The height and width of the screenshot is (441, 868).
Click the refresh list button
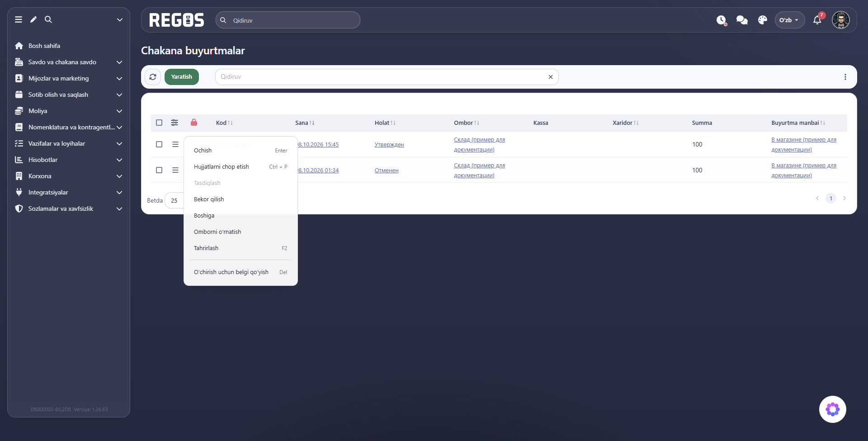click(153, 77)
